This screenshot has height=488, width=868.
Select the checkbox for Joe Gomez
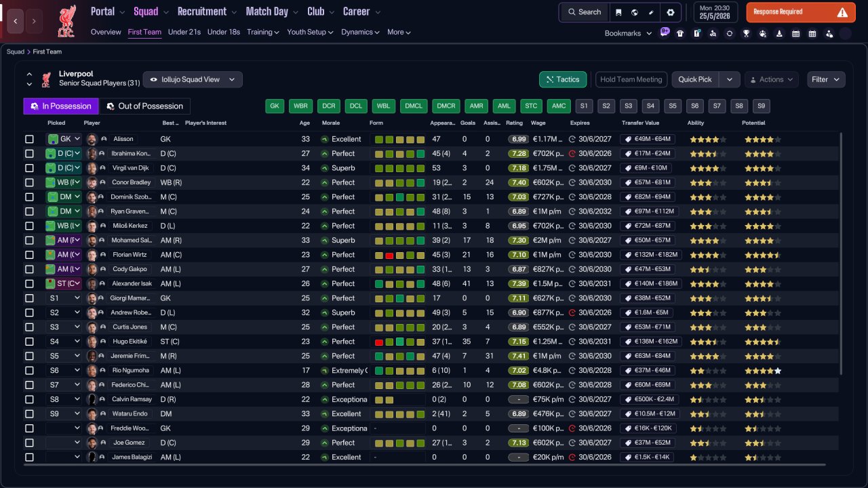coord(29,443)
